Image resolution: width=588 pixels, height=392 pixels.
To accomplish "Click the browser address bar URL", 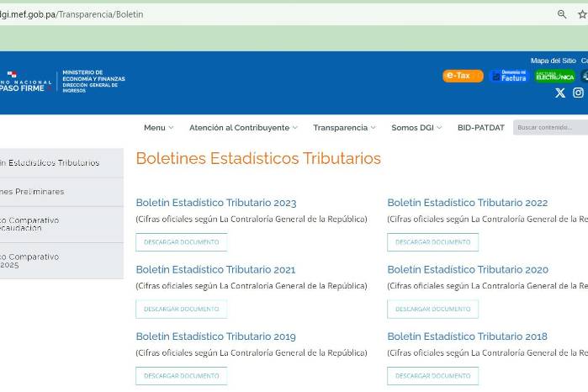I will pos(72,14).
